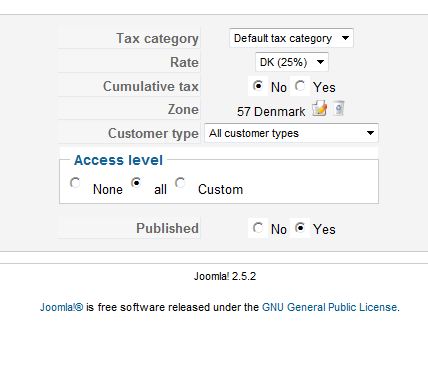The image size is (428, 369).
Task: Open the Rate dropdown showing DK (25%)
Action: coord(292,62)
